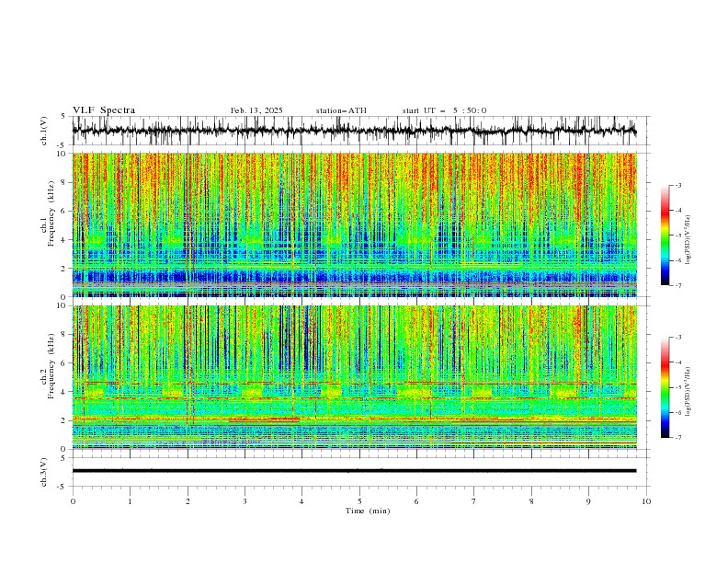
Task: Select the date text "Feb. 13, 2025"
Action: coord(256,110)
